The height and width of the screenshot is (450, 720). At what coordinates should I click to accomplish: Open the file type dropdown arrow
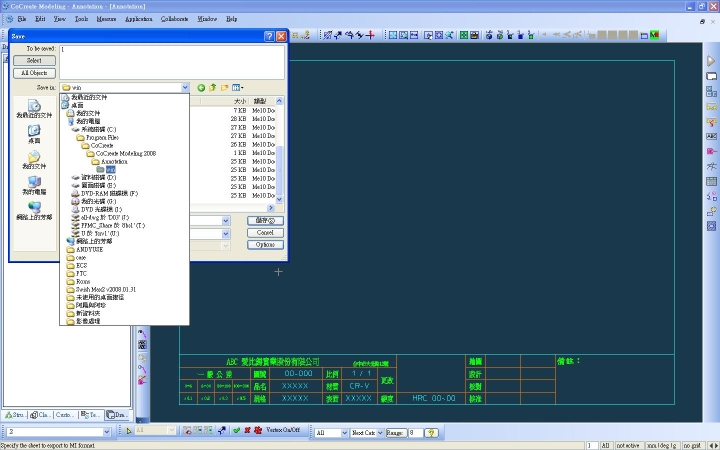click(225, 234)
